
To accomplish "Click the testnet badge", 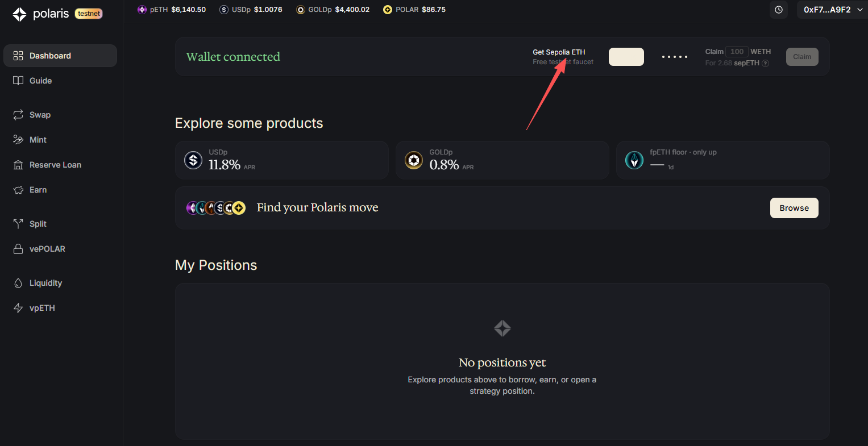I will tap(89, 14).
